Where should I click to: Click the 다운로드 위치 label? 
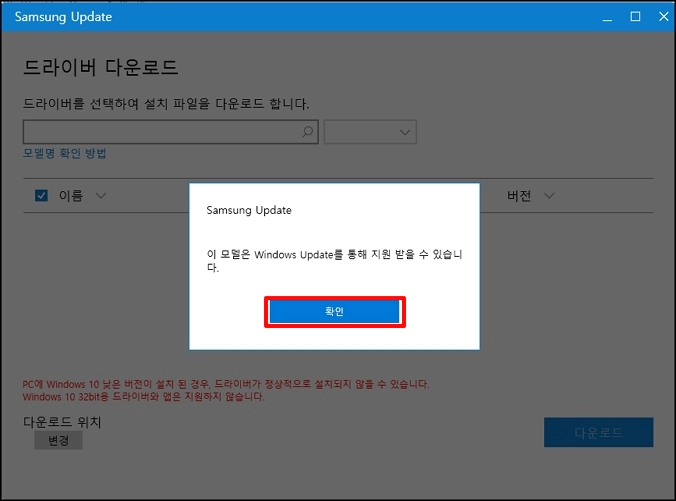click(x=62, y=422)
